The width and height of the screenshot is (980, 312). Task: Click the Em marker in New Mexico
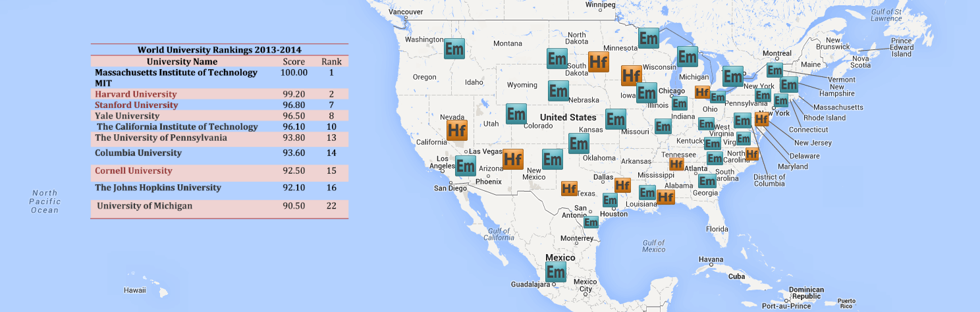pos(552,159)
